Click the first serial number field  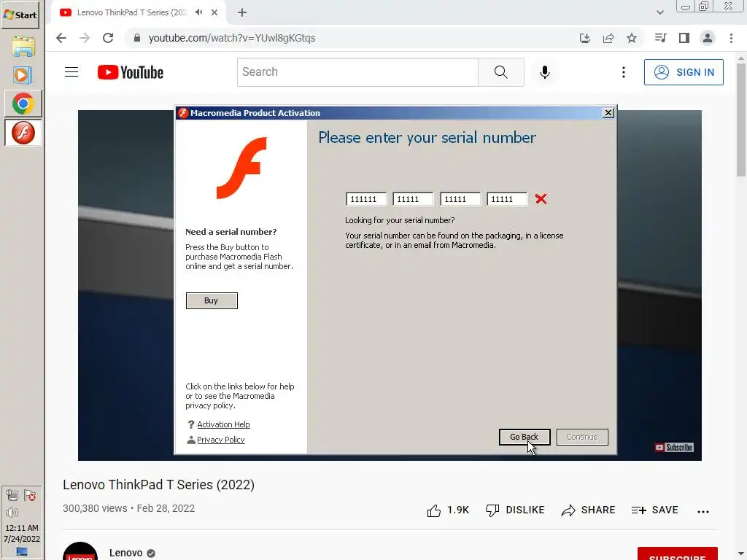(366, 199)
